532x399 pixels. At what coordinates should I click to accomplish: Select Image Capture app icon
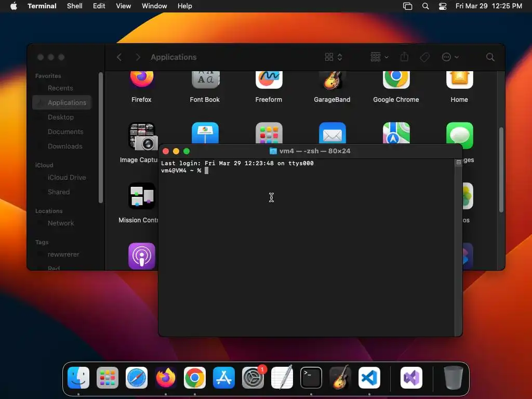pos(143,136)
